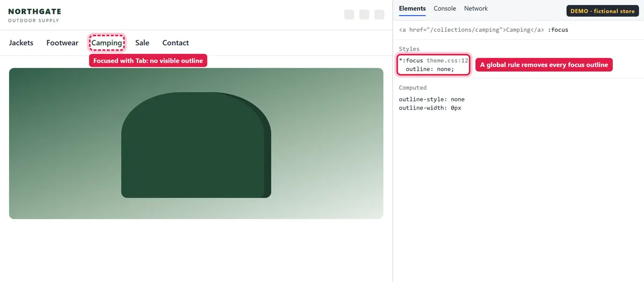Select the anchor element HTML line

(484, 30)
